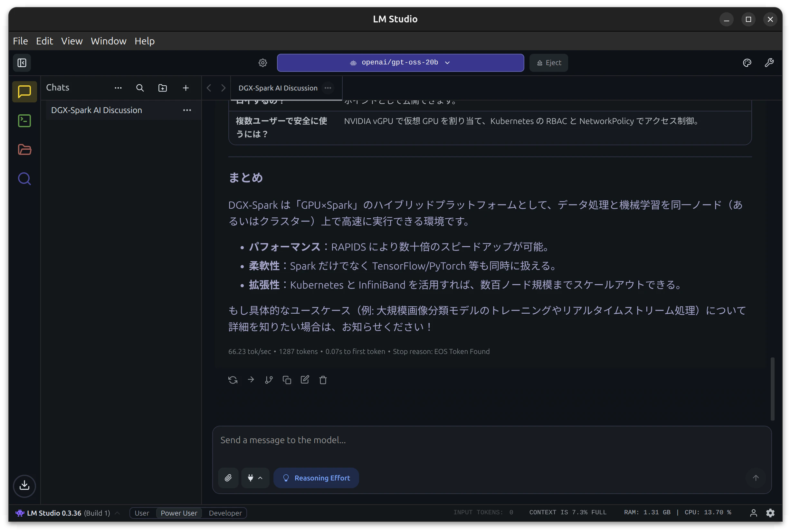Viewport: 791px width, 532px height.
Task: Open options for the DGX-Spark chat tab
Action: click(x=328, y=88)
